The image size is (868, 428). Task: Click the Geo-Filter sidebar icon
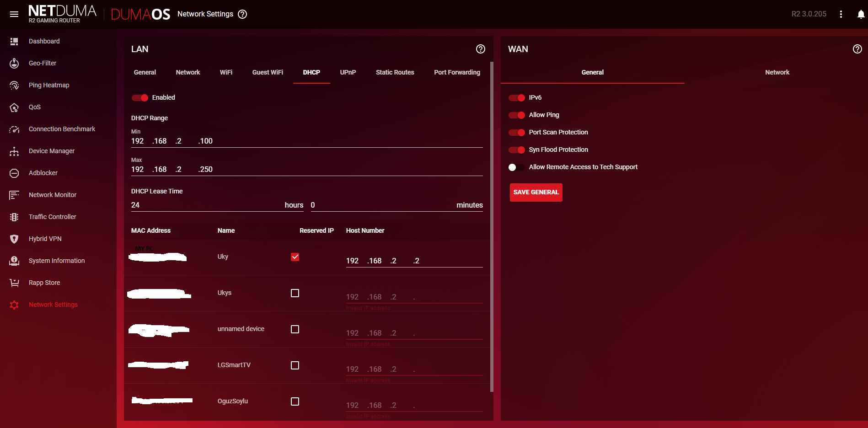[14, 63]
